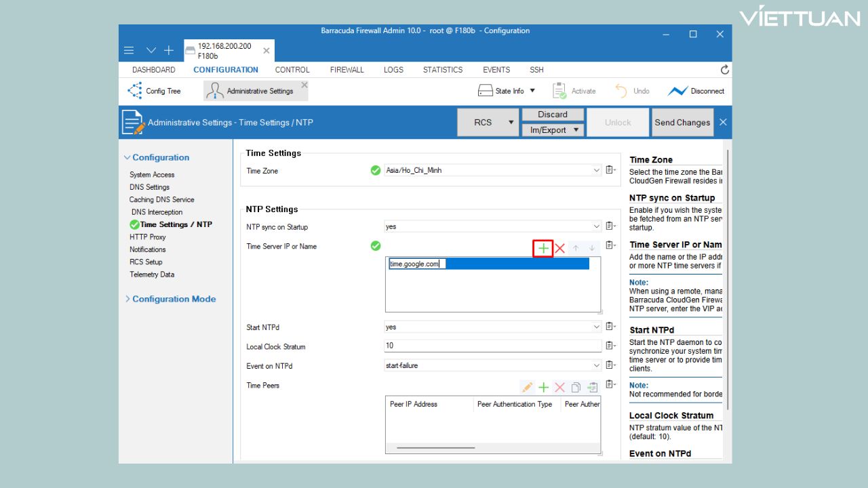
Task: Open the DASHBOARD tab
Action: click(153, 70)
